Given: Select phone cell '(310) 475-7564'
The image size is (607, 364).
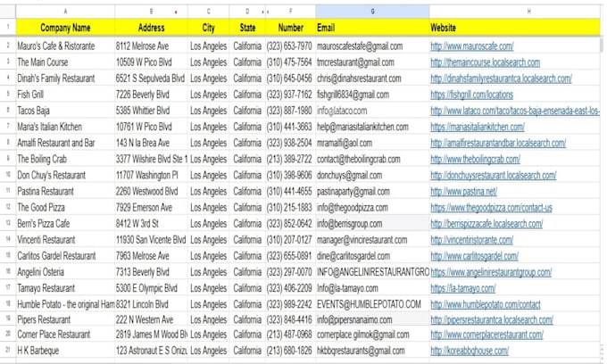Looking at the screenshot, I should click(290, 62).
